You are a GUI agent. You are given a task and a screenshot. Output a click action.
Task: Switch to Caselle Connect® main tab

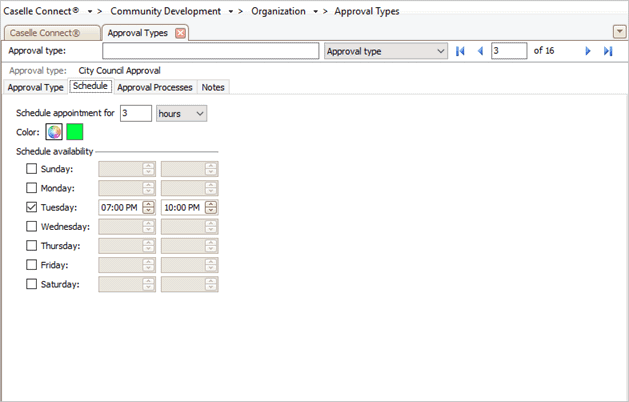50,33
